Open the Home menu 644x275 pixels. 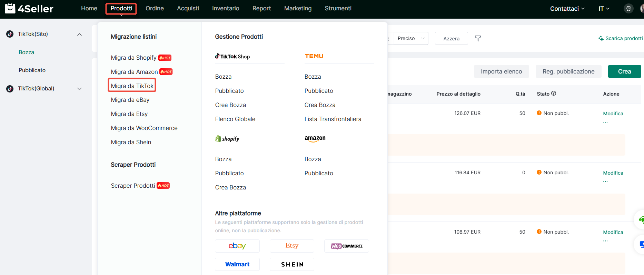click(x=89, y=8)
